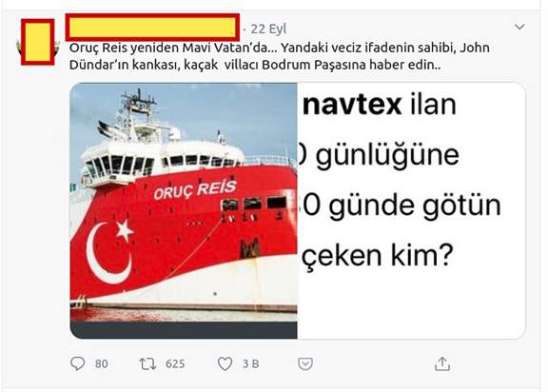The width and height of the screenshot is (548, 392).
Task: Click the 3 B likes count
Action: coord(250,364)
